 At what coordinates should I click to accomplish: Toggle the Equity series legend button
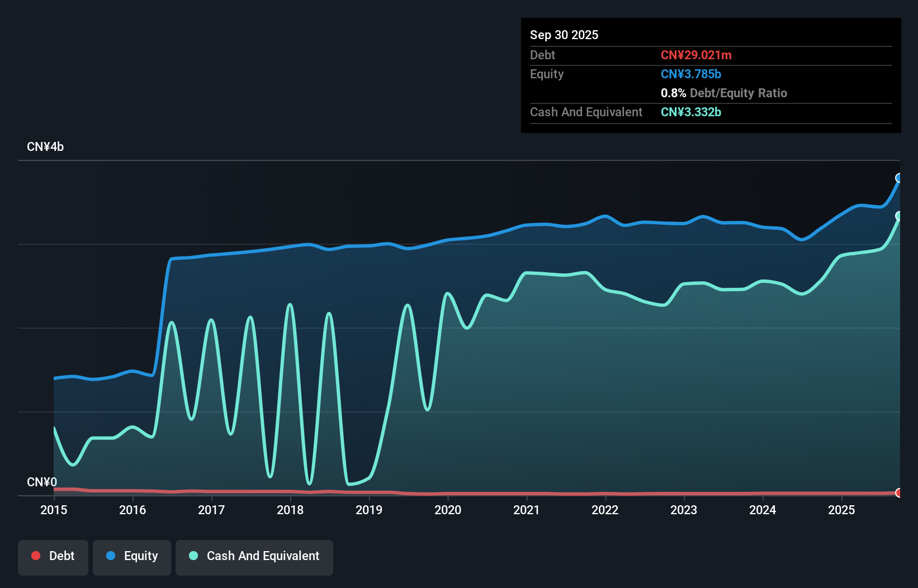[132, 557]
